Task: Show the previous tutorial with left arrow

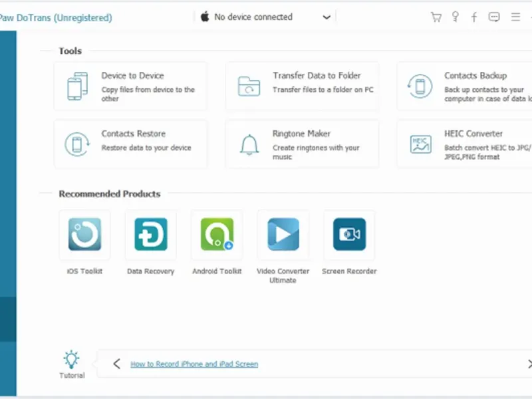Action: point(117,364)
